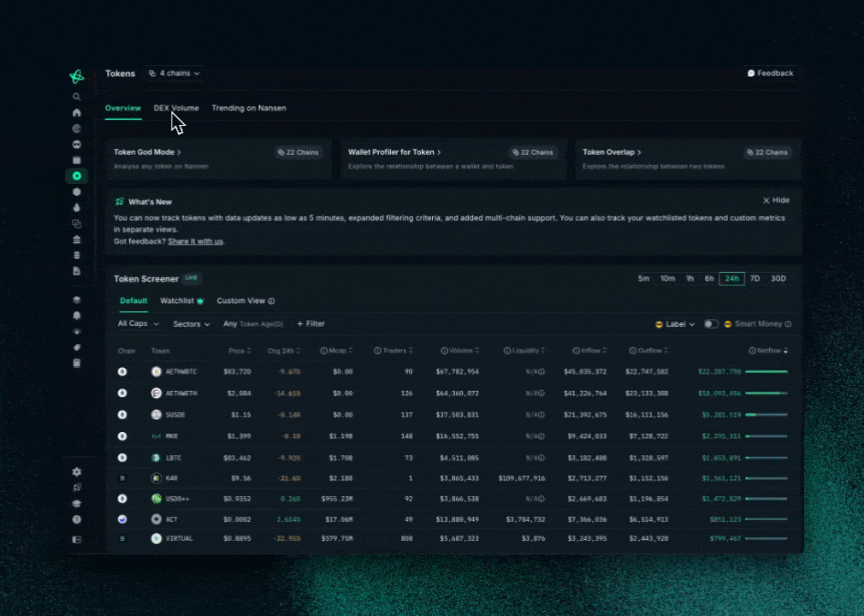Collapse the sidebar using the bottom panel icon
Viewport: 864px width, 616px height.
tap(77, 540)
